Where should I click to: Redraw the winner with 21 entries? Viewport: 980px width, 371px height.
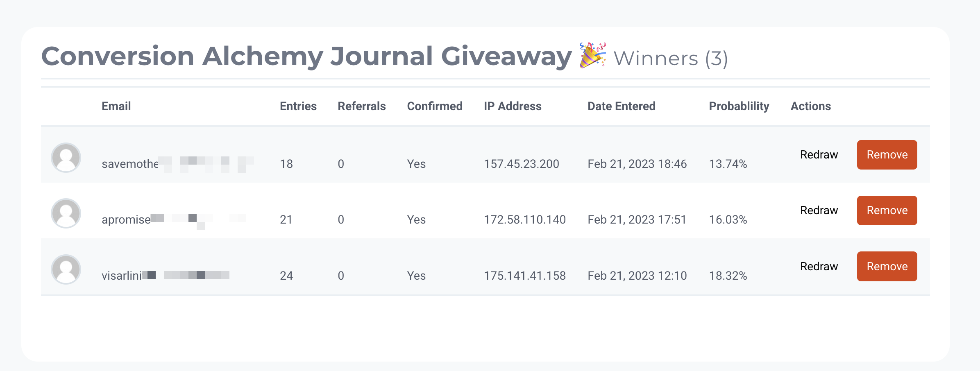click(819, 210)
